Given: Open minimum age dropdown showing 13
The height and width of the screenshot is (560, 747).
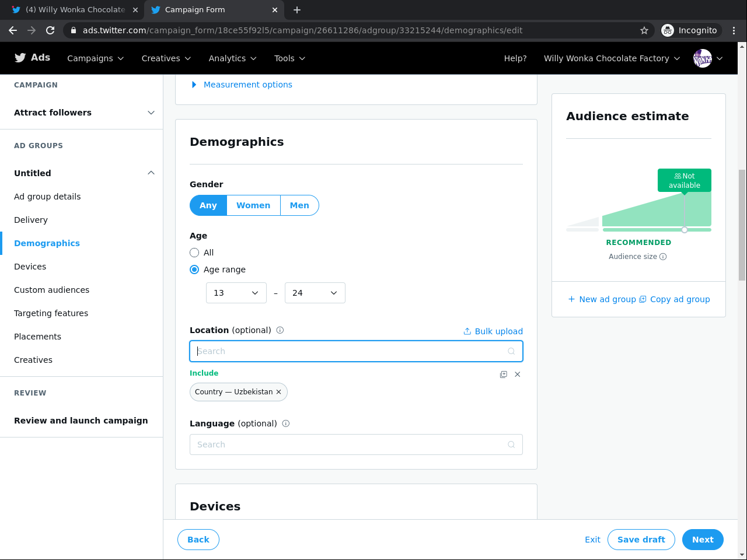Looking at the screenshot, I should pyautogui.click(x=236, y=293).
